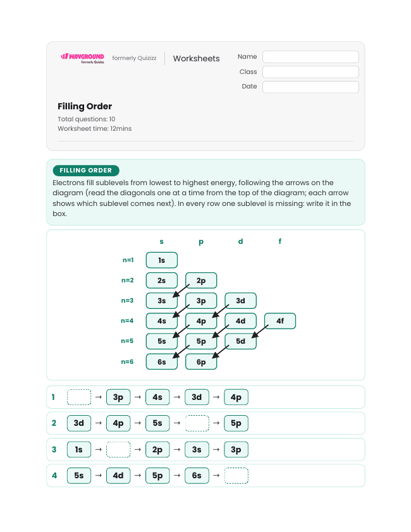
Task: Click the 5d box in the diagram
Action: pos(240,341)
